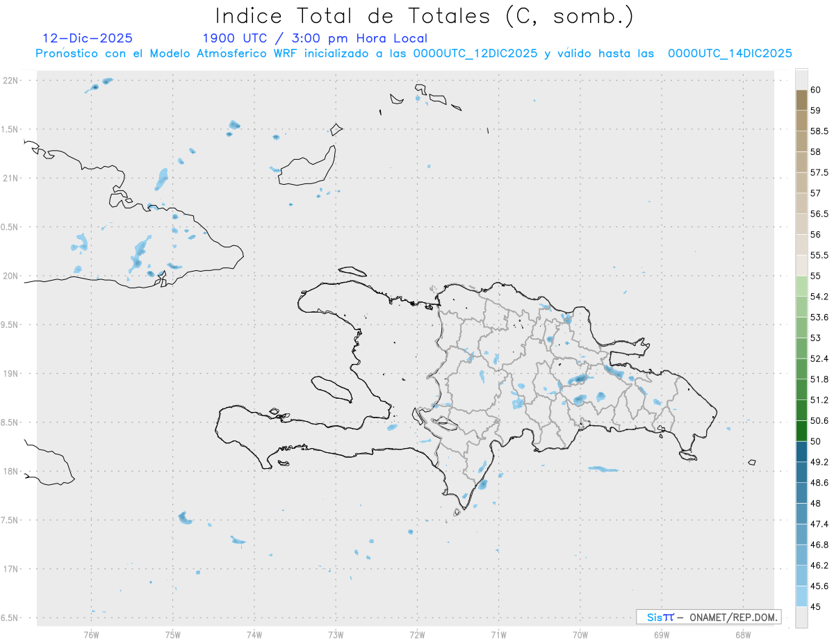Click the '60' label on the color scale
This screenshot has height=644, width=834.
pos(816,90)
